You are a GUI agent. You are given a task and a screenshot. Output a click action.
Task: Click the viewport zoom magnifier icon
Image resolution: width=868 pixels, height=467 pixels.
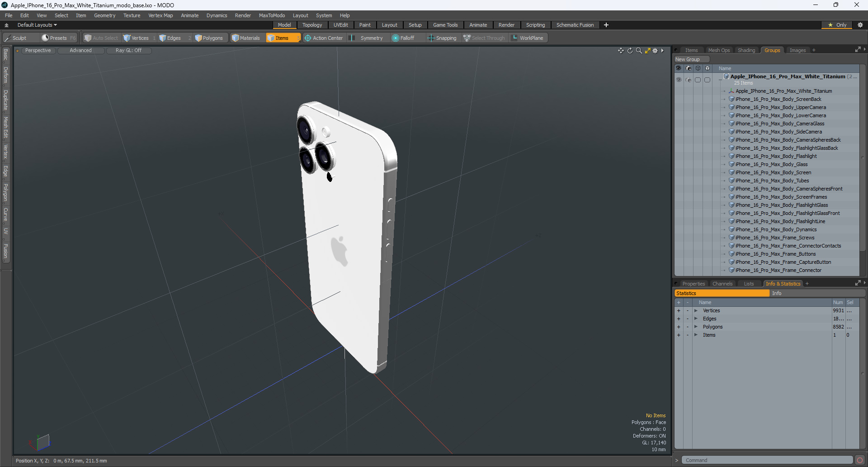click(x=639, y=51)
